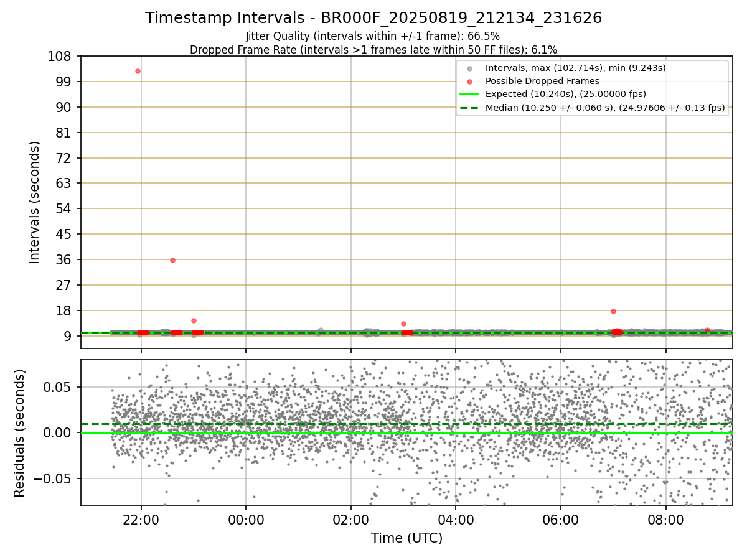Click the '04:00' x-axis tick label
The width and height of the screenshot is (747, 560).
[x=456, y=520]
